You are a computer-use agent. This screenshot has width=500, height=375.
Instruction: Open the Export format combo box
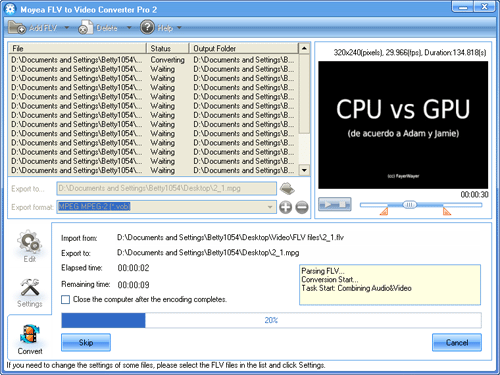[166, 207]
